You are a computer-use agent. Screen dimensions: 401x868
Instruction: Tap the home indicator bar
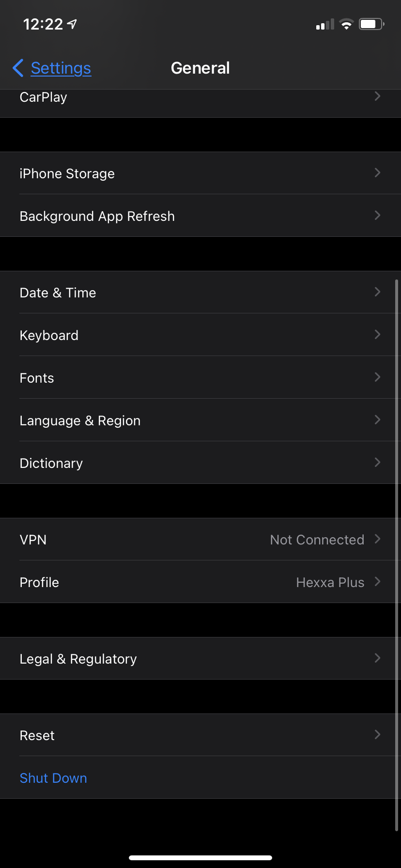[x=200, y=857]
